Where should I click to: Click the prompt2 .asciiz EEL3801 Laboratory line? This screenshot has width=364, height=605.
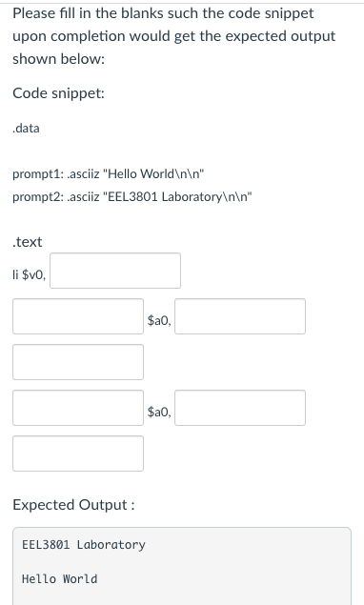132,197
